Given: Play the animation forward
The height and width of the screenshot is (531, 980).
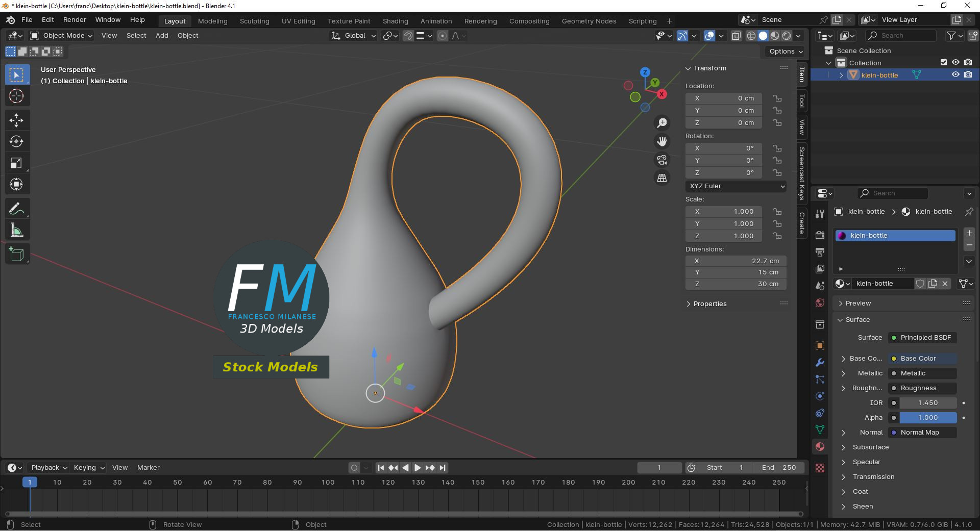Looking at the screenshot, I should point(418,468).
